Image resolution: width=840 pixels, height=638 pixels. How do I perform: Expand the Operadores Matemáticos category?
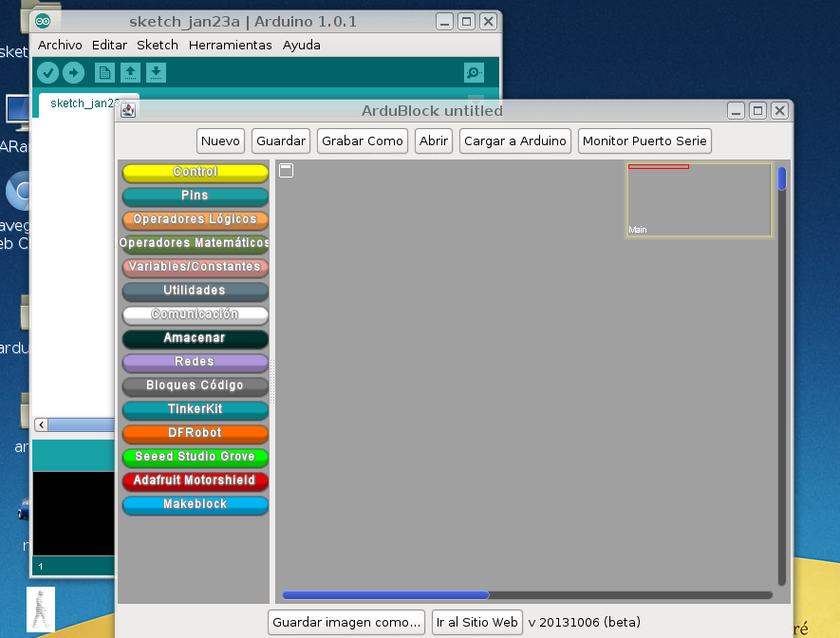tap(195, 243)
